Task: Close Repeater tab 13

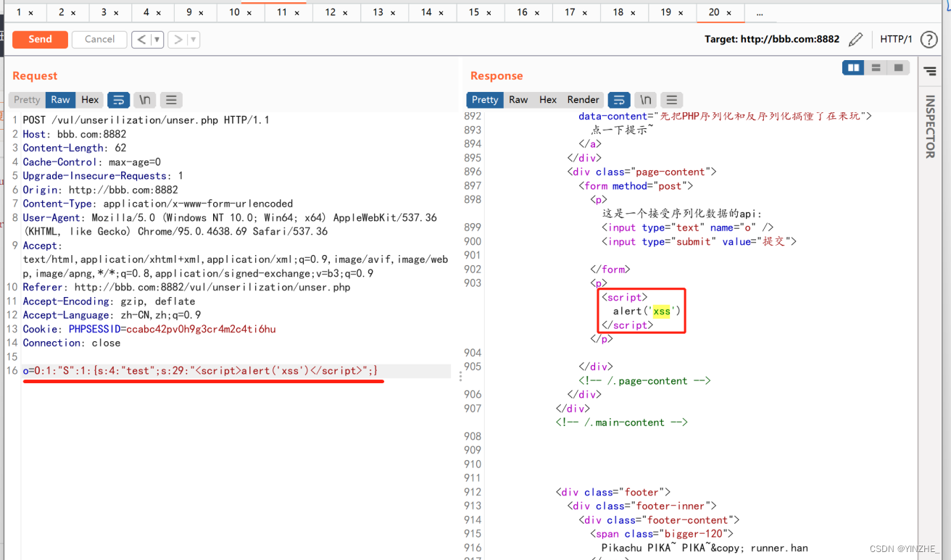Action: coord(393,13)
